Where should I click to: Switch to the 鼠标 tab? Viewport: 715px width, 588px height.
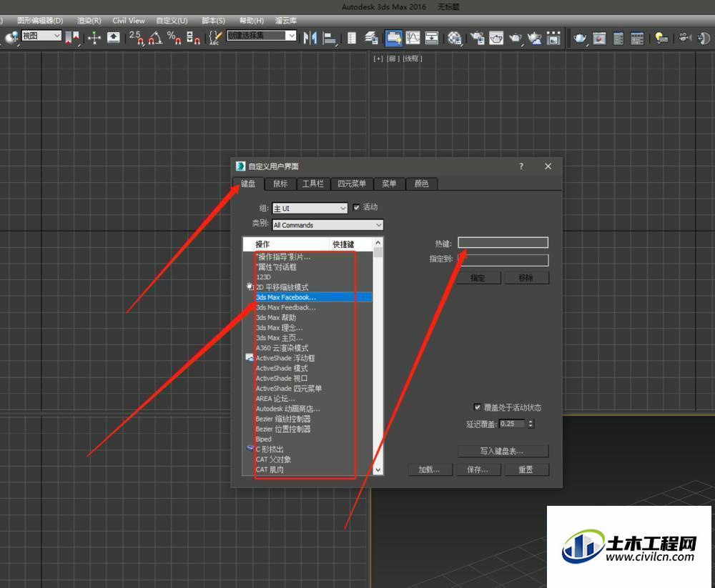(x=280, y=184)
